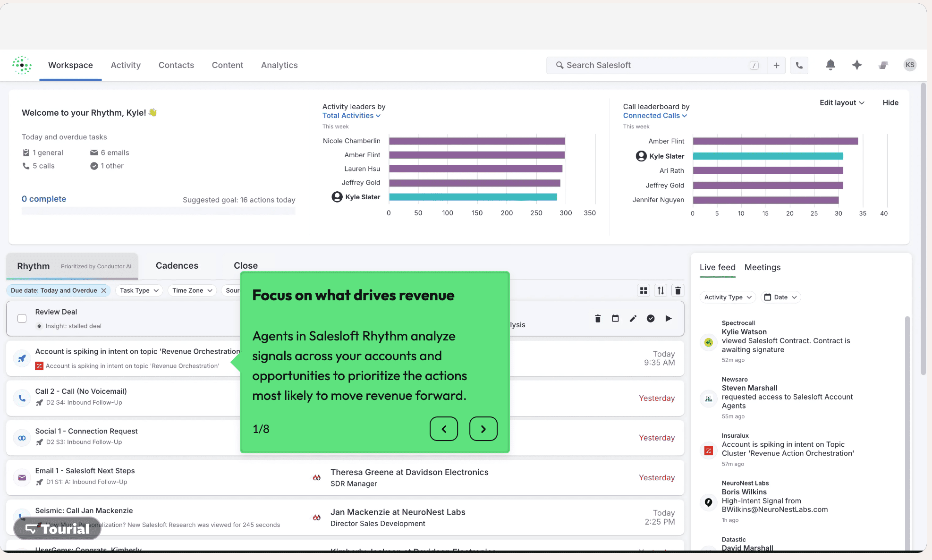The image size is (932, 560).
Task: Click Touriai badge button
Action: pyautogui.click(x=57, y=529)
